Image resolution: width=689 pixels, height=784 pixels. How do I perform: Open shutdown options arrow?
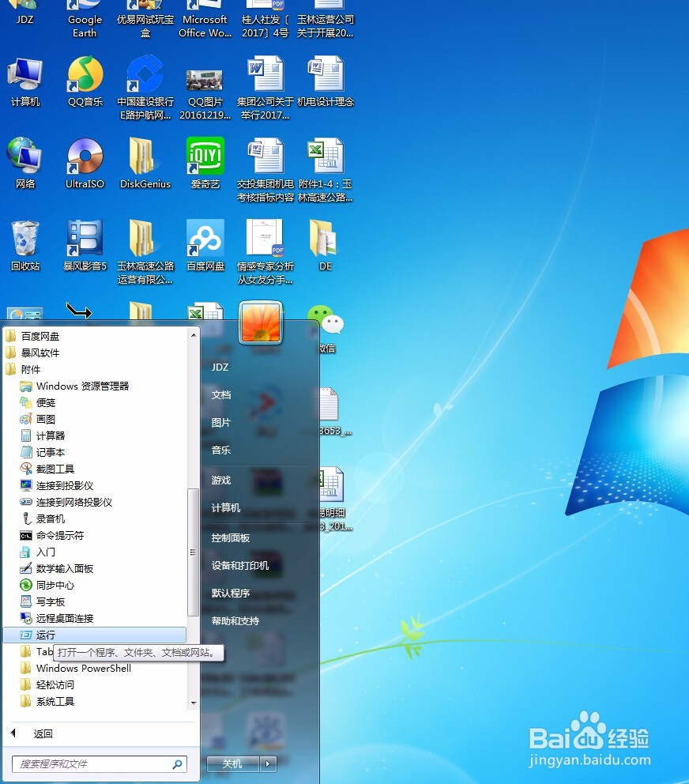[268, 763]
